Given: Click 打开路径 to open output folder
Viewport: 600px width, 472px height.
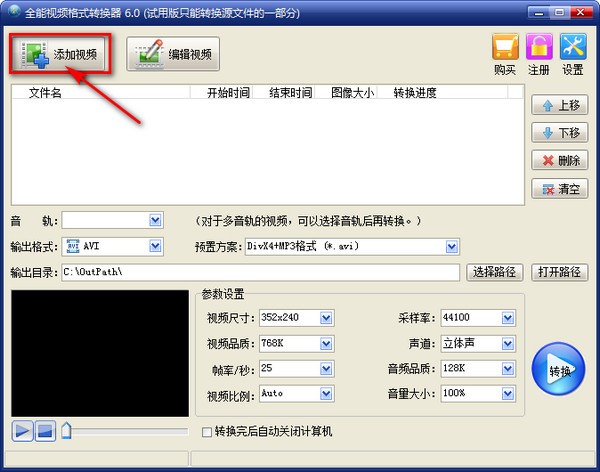Looking at the screenshot, I should (x=559, y=272).
